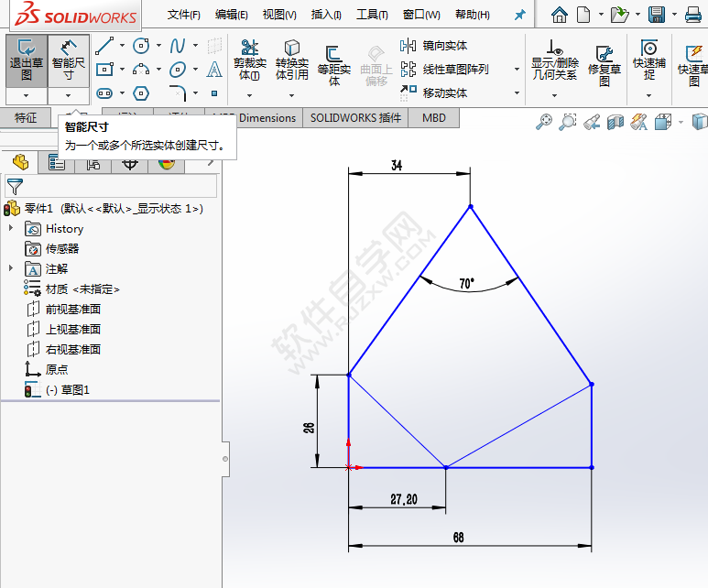Click Convert Entities (转换实体引用) tool
The width and height of the screenshot is (708, 588).
click(291, 60)
